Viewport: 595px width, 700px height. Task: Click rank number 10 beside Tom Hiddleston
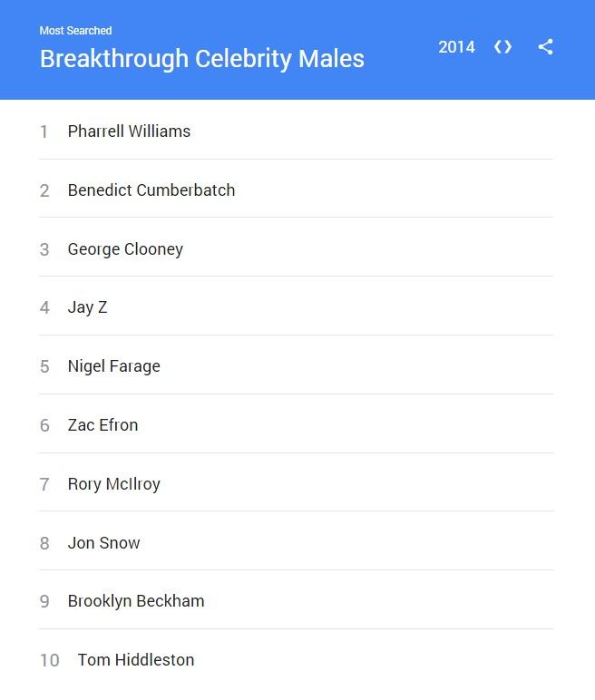(50, 660)
